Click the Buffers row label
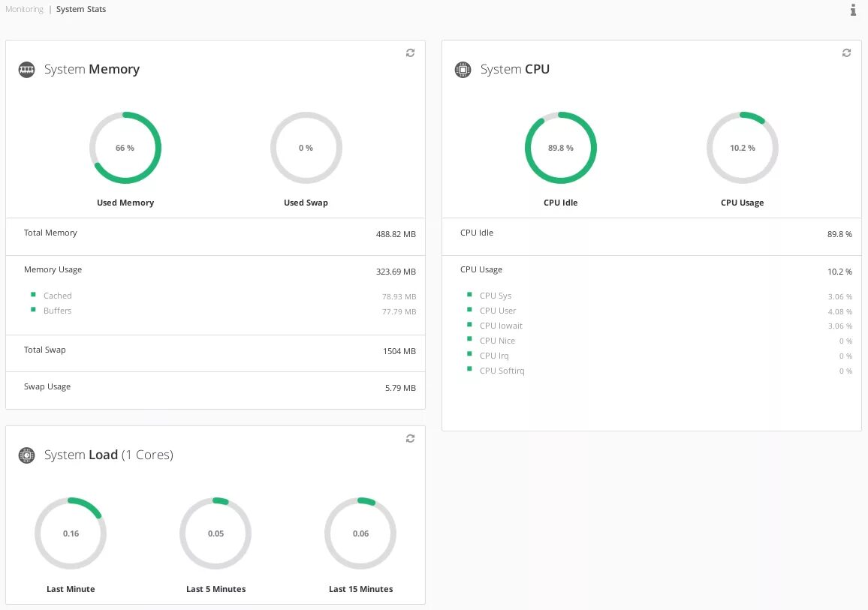 point(58,311)
